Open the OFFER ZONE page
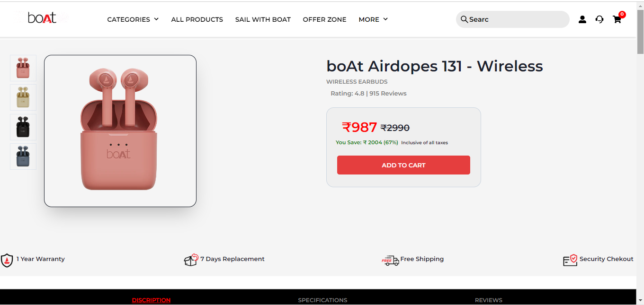644x305 pixels. [x=325, y=19]
